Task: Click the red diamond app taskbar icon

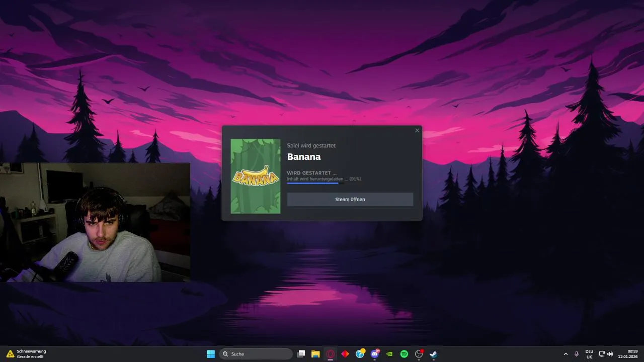Action: pyautogui.click(x=345, y=354)
